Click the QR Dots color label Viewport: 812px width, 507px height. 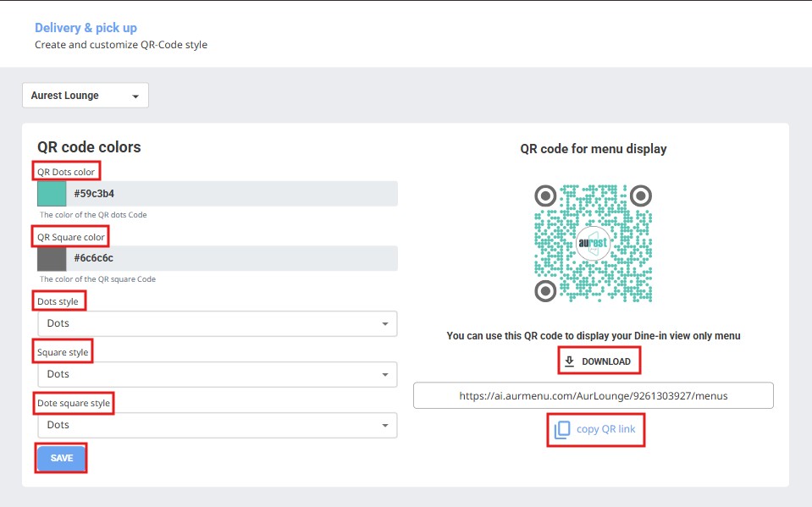(x=66, y=172)
